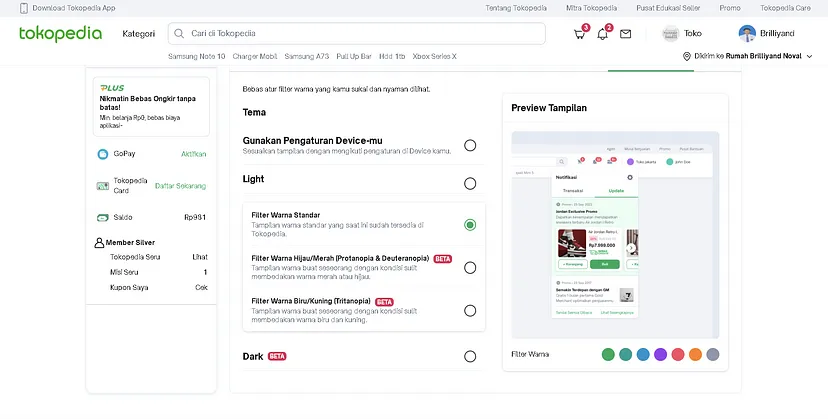Click Saldo amount Rp931
This screenshot has width=828, height=419.
click(x=195, y=218)
